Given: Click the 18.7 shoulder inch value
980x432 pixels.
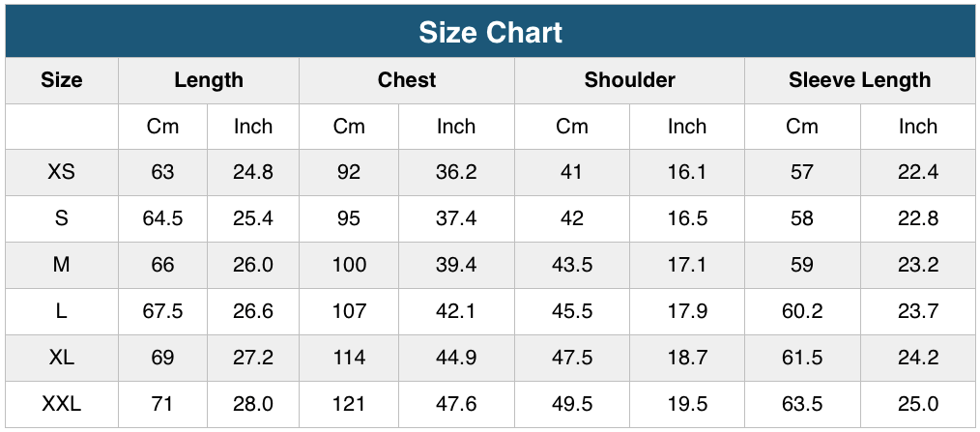Looking at the screenshot, I should [687, 358].
